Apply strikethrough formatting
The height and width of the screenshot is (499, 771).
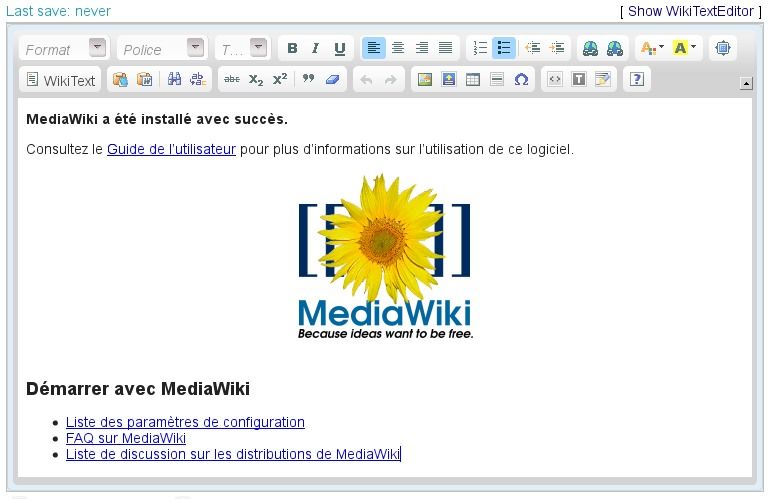coord(232,80)
